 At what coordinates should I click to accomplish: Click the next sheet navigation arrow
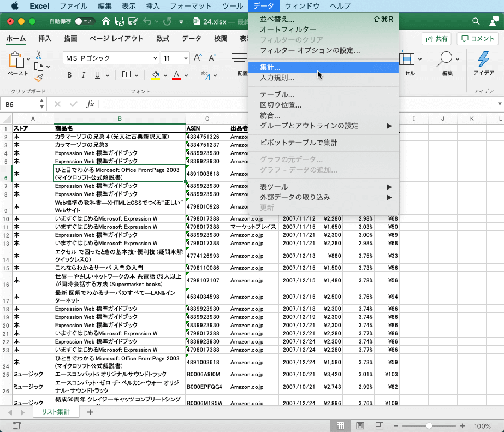tap(22, 412)
